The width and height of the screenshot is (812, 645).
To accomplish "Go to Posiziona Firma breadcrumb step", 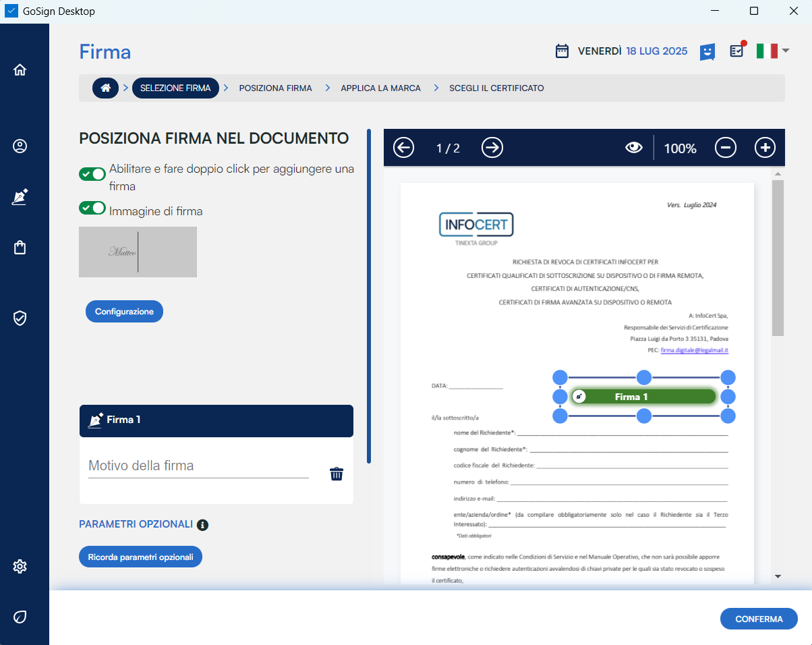I will coord(275,88).
